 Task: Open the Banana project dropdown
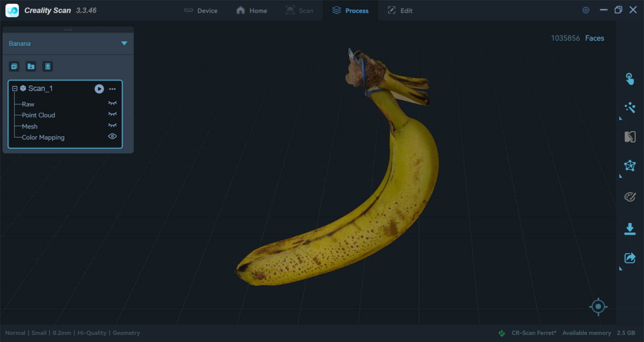point(68,43)
